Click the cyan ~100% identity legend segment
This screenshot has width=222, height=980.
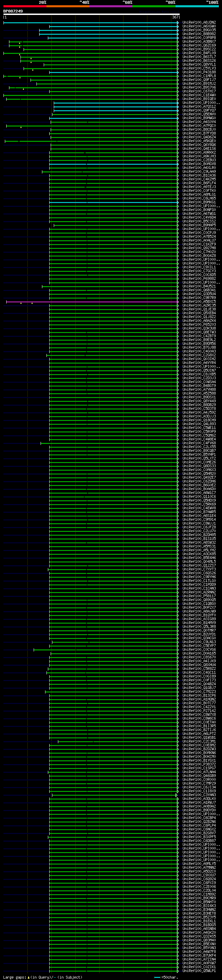coord(197,6)
